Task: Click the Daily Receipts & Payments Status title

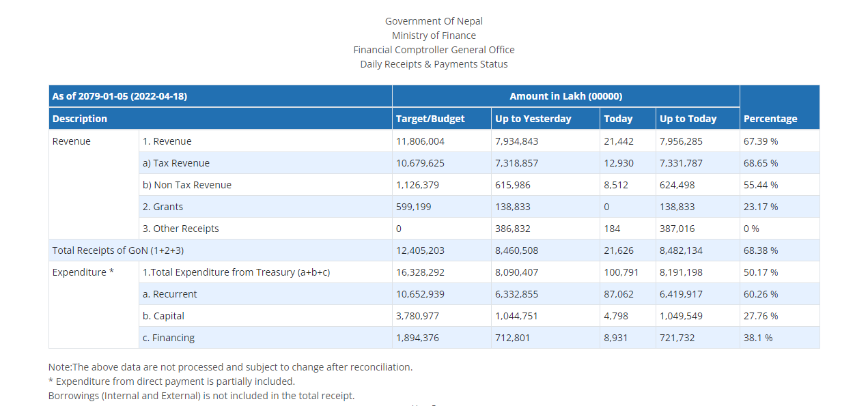Action: coord(434,64)
